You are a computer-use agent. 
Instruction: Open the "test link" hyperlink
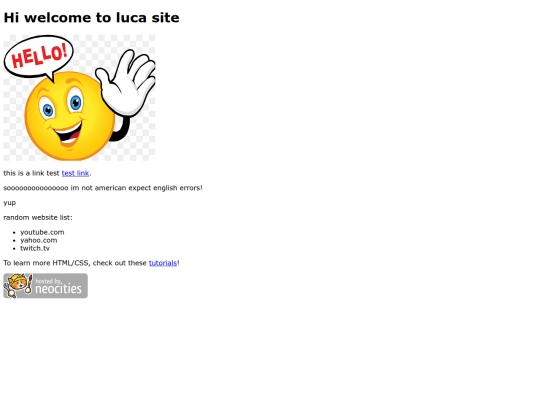pos(75,173)
